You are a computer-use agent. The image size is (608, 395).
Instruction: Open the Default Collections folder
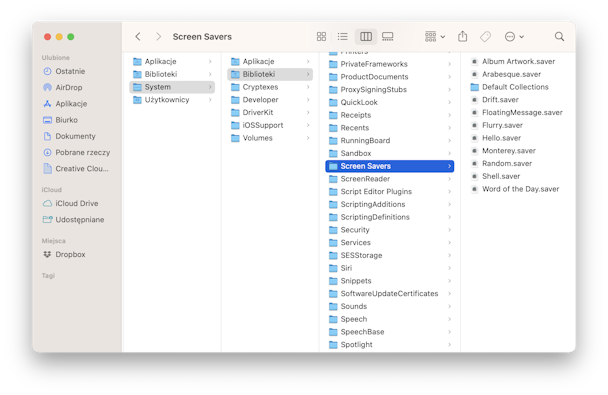pyautogui.click(x=510, y=87)
